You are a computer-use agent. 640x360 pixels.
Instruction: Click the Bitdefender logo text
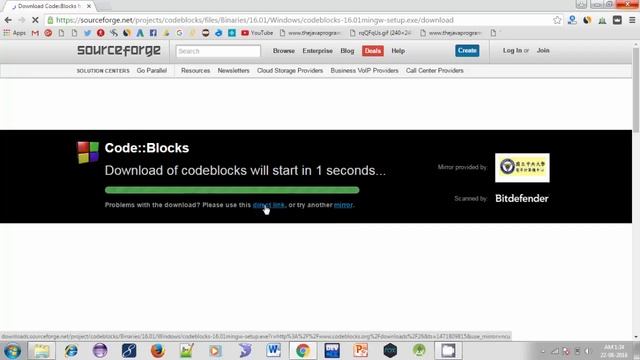522,198
